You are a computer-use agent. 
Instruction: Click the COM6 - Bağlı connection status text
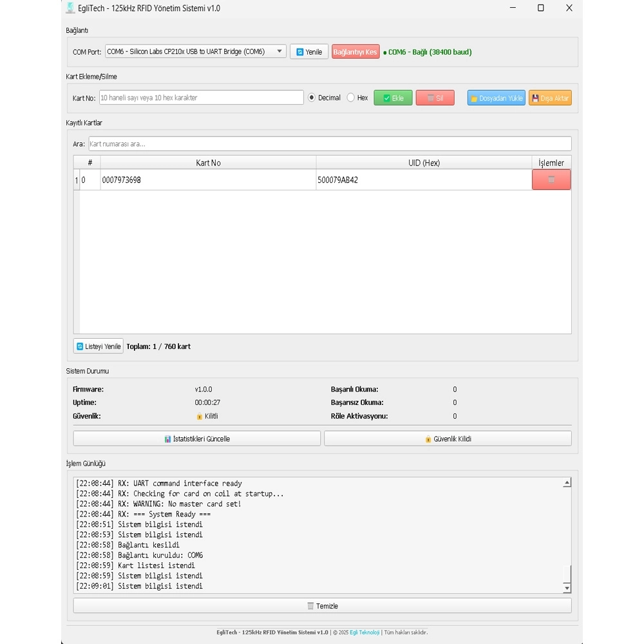click(428, 52)
